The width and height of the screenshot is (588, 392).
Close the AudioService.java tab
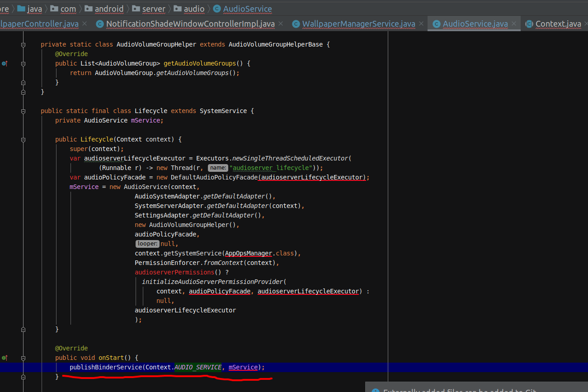point(514,24)
